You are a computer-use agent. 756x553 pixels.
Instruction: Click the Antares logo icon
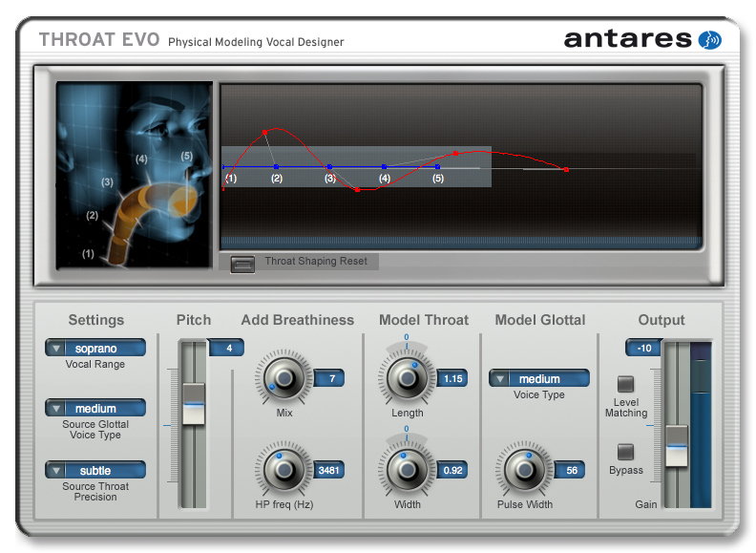pyautogui.click(x=709, y=39)
